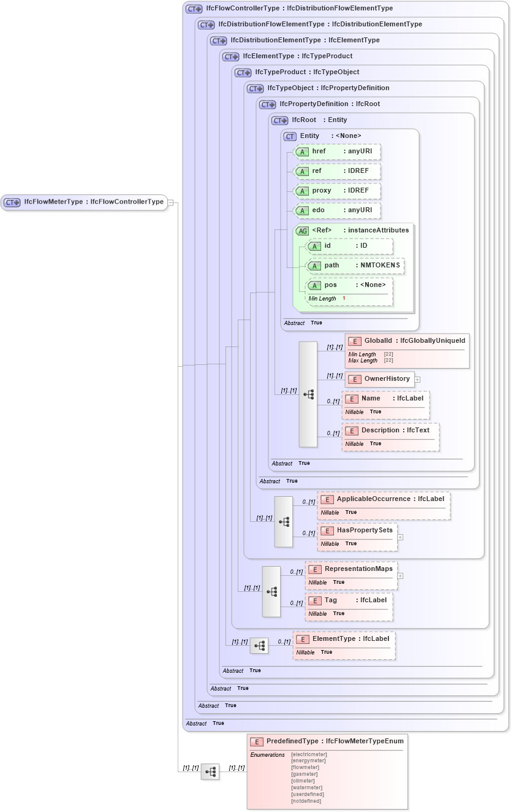The height and width of the screenshot is (812, 511).
Task: Click the A icon of the href attribute
Action: [303, 151]
